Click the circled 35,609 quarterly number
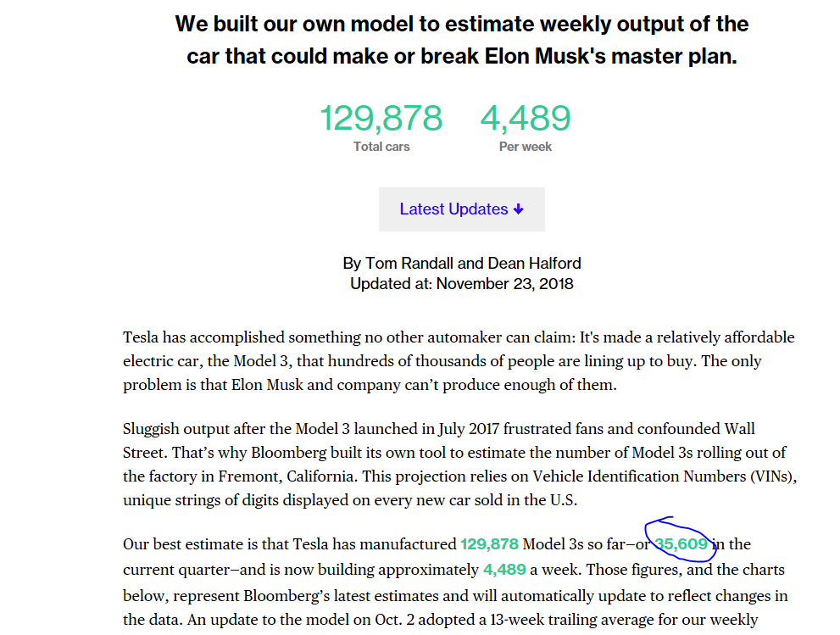840x635 pixels. coord(681,544)
